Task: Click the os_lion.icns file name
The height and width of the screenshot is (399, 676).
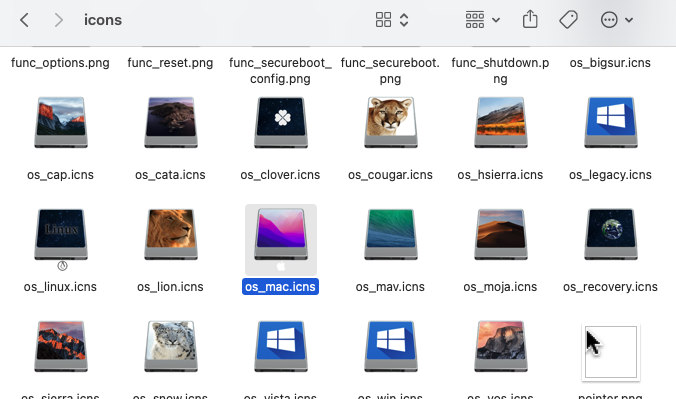Action: 170,287
